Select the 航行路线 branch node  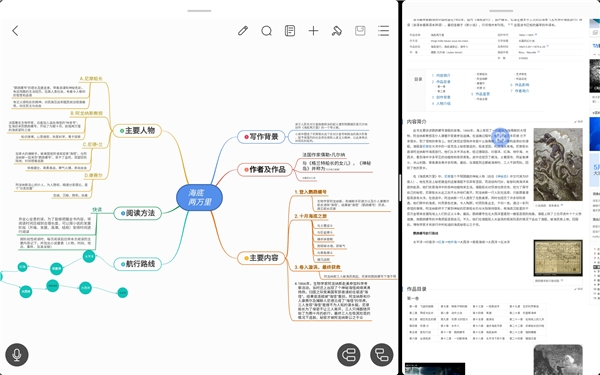click(x=137, y=264)
